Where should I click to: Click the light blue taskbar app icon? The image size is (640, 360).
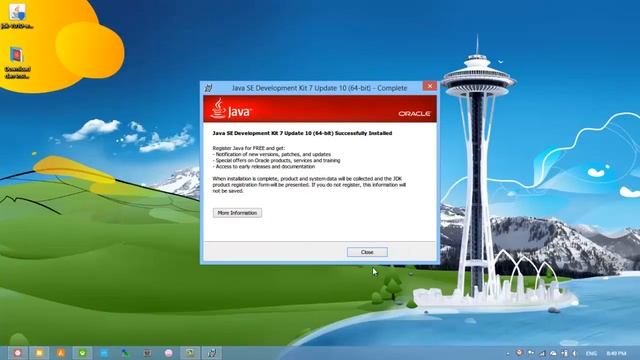click(x=104, y=353)
